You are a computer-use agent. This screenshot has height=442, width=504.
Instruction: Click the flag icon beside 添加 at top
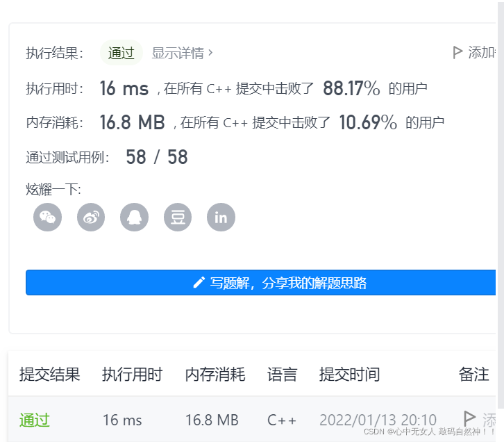pos(457,52)
